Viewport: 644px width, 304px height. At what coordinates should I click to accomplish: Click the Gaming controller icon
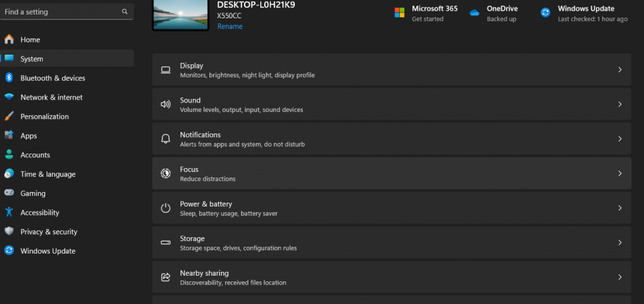9,193
